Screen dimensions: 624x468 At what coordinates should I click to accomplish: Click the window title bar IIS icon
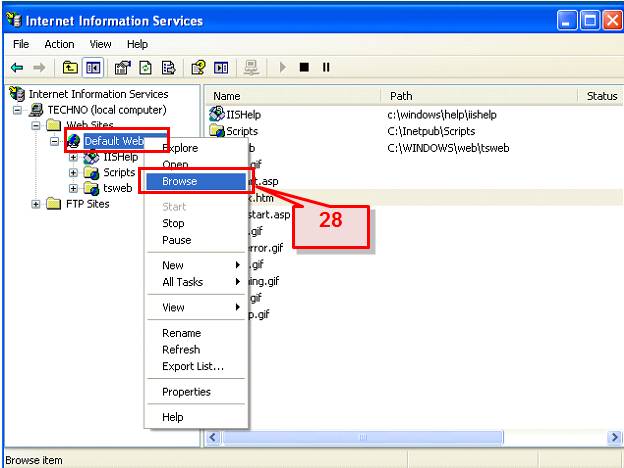(x=14, y=20)
